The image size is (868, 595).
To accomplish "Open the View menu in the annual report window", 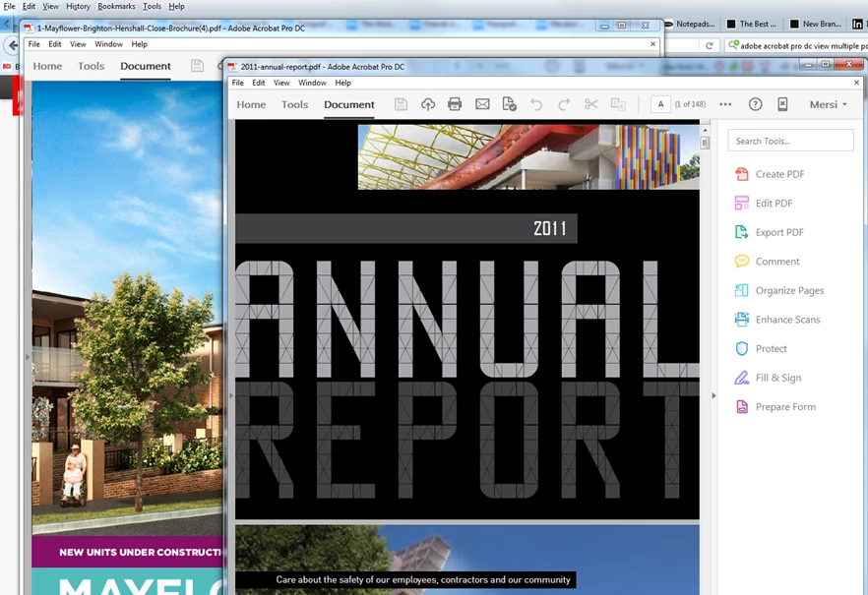I will [281, 83].
